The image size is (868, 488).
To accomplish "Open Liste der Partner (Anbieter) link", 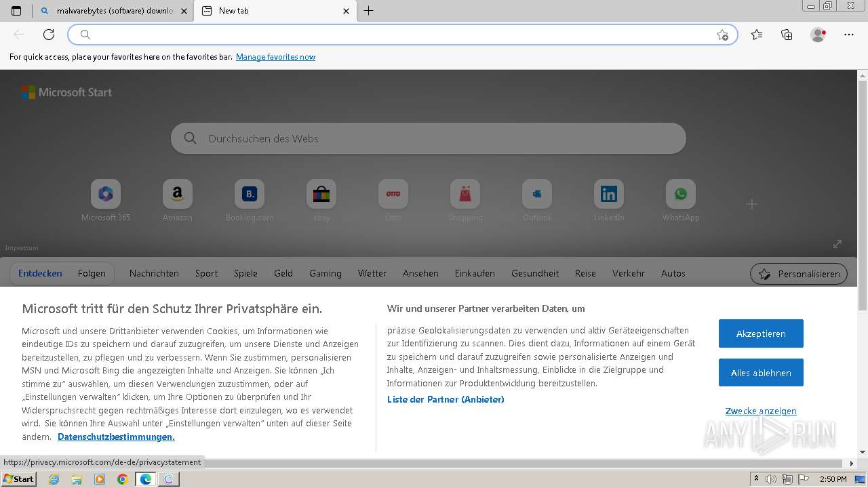I will pos(446,399).
